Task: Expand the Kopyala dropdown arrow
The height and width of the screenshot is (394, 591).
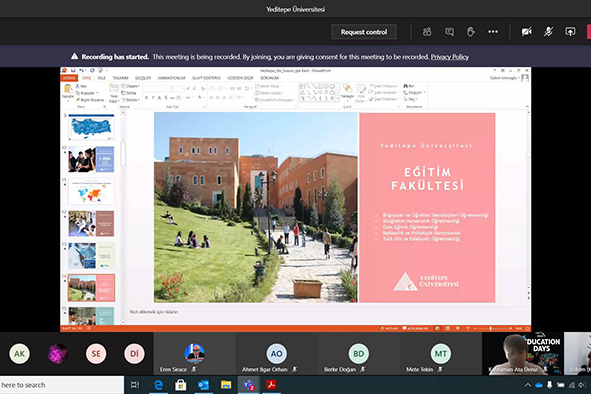Action: (x=97, y=93)
